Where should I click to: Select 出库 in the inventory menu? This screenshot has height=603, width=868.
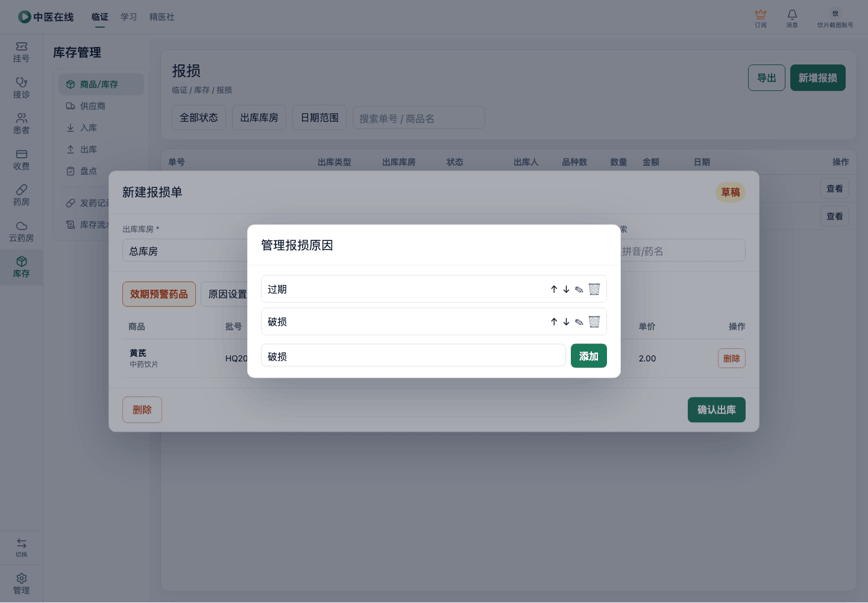point(101,149)
